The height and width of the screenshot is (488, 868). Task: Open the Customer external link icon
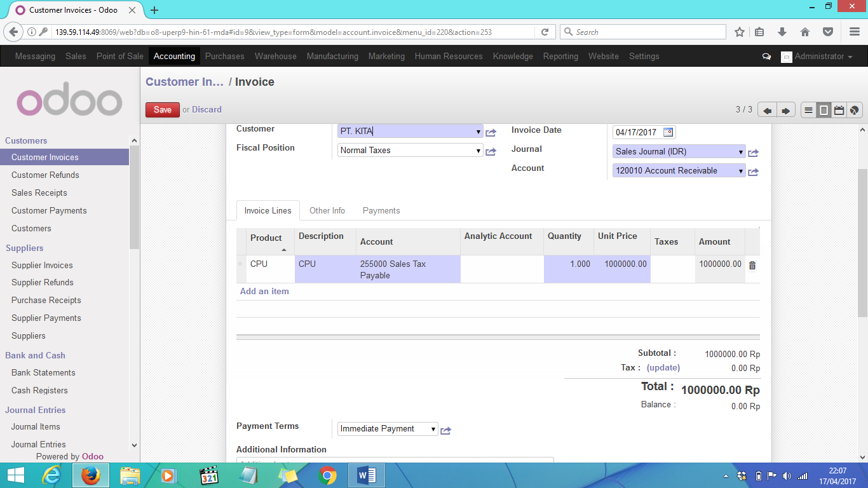(x=491, y=133)
